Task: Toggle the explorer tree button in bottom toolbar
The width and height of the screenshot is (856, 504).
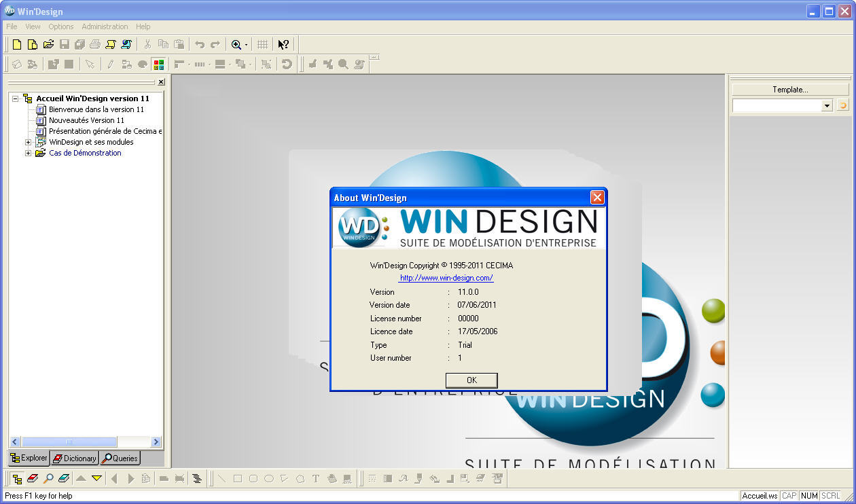Action: pos(17,479)
